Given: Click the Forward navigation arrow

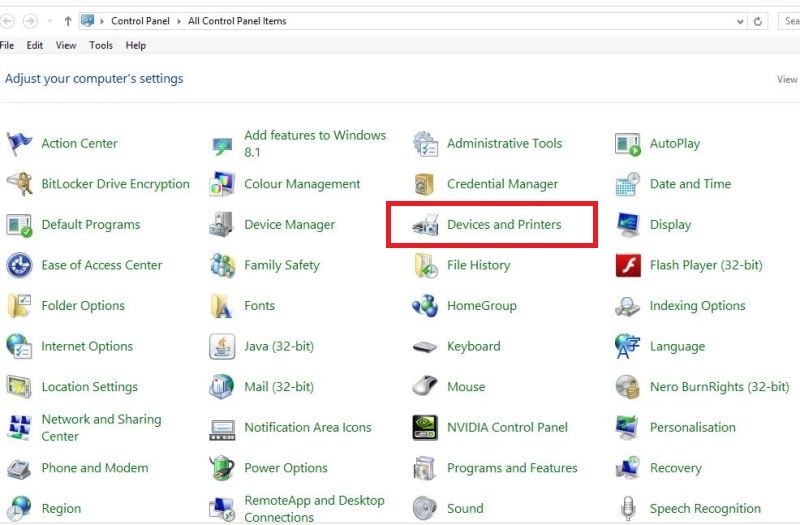Looking at the screenshot, I should pos(31,21).
